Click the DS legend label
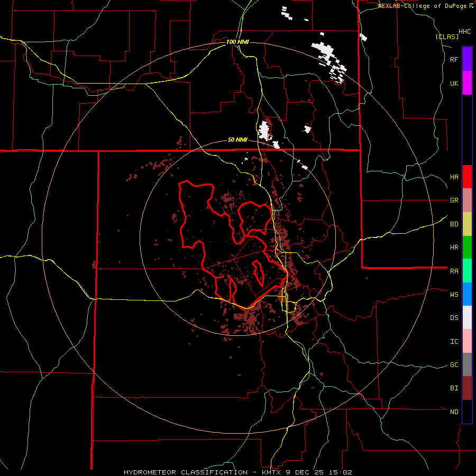The image size is (476, 476). [454, 318]
